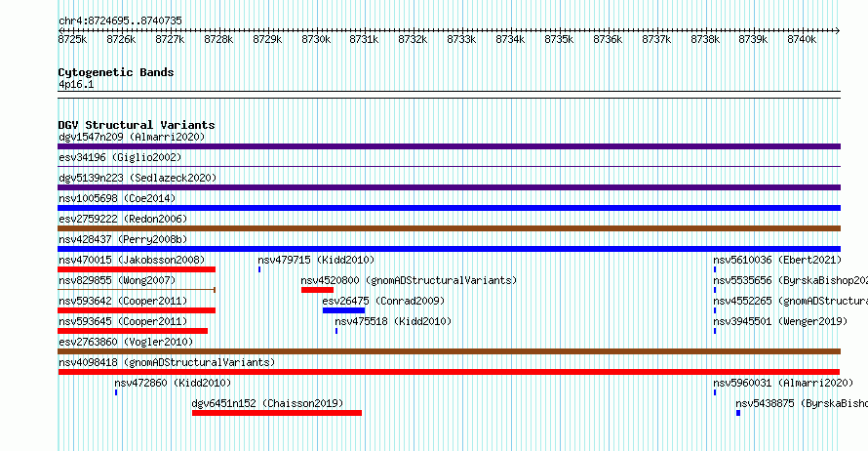This screenshot has width=868, height=451.
Task: Open nsv1005698 (Coe2014) variant label
Action: pyautogui.click(x=117, y=198)
